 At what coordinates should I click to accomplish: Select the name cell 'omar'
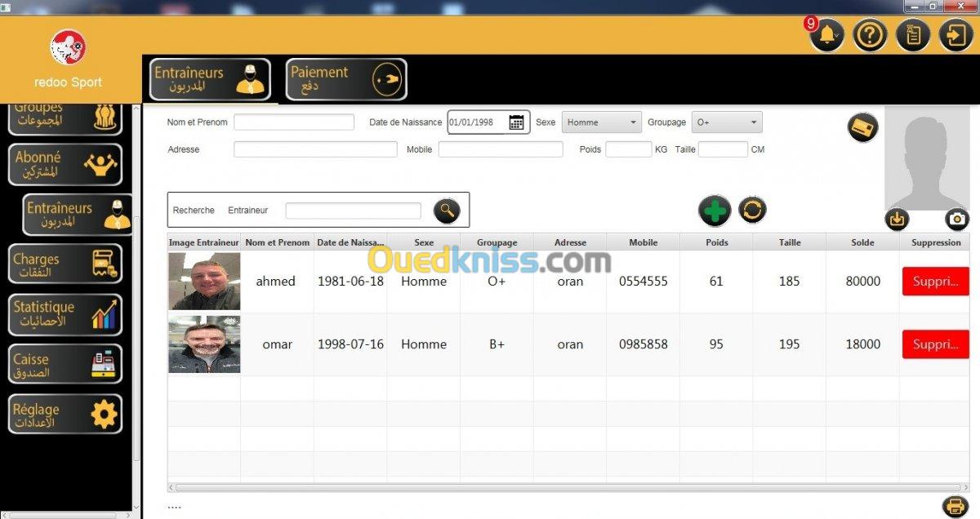[x=278, y=344]
